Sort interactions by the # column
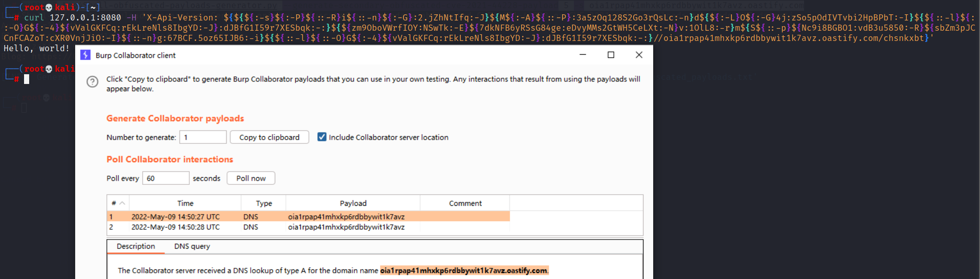980x279 pixels. (x=118, y=203)
